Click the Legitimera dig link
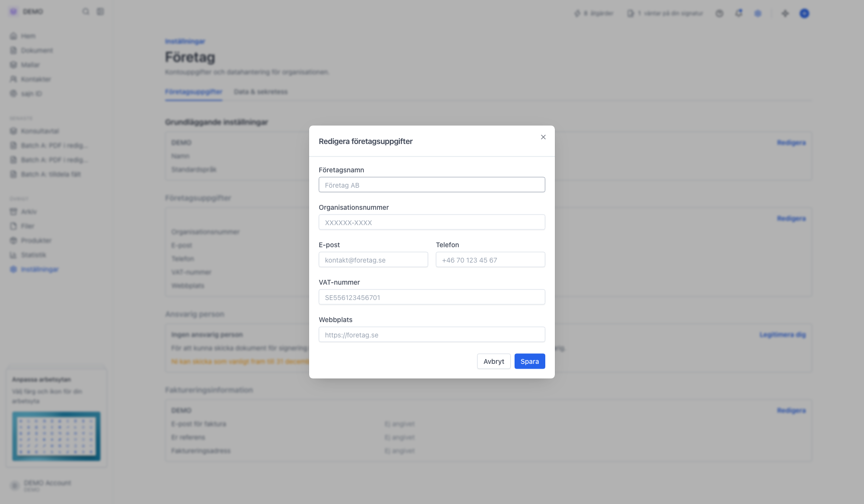This screenshot has height=504, width=864. tap(782, 335)
